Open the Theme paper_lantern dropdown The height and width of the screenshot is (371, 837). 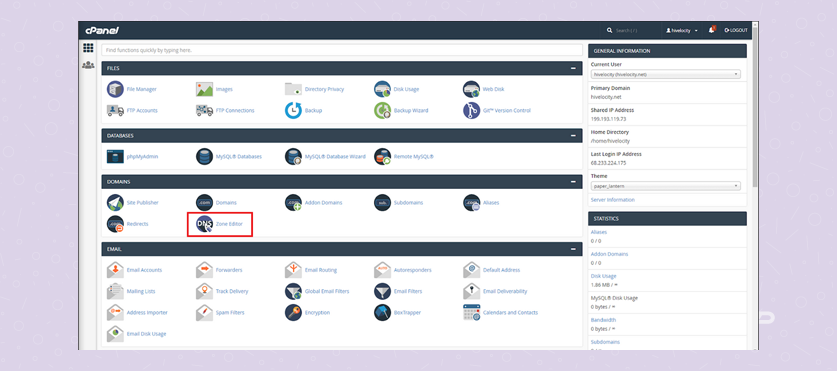click(x=666, y=186)
